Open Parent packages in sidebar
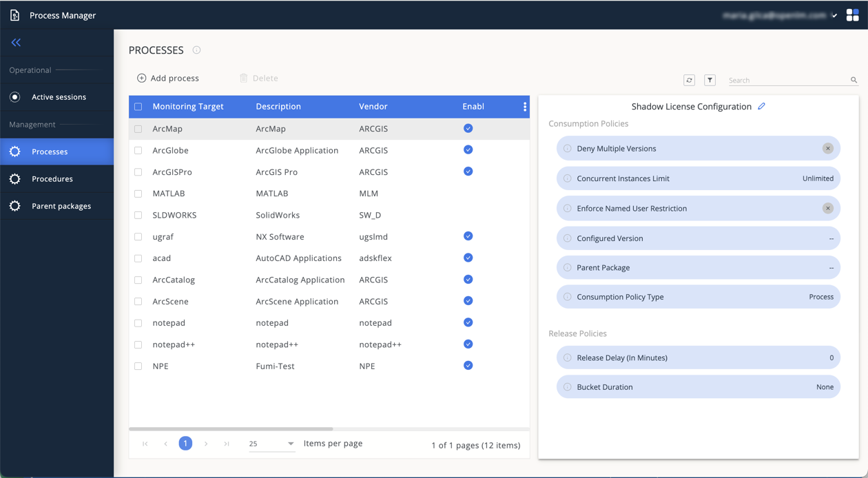 pyautogui.click(x=61, y=206)
